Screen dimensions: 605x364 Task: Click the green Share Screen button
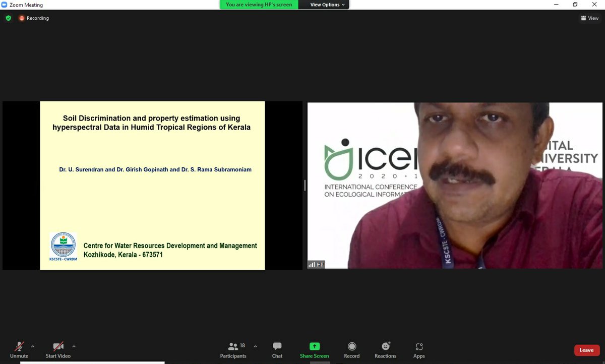314,350
